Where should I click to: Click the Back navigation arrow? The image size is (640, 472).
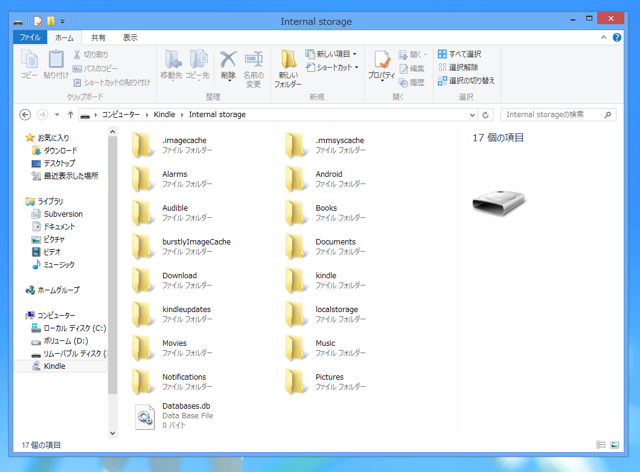(25, 115)
